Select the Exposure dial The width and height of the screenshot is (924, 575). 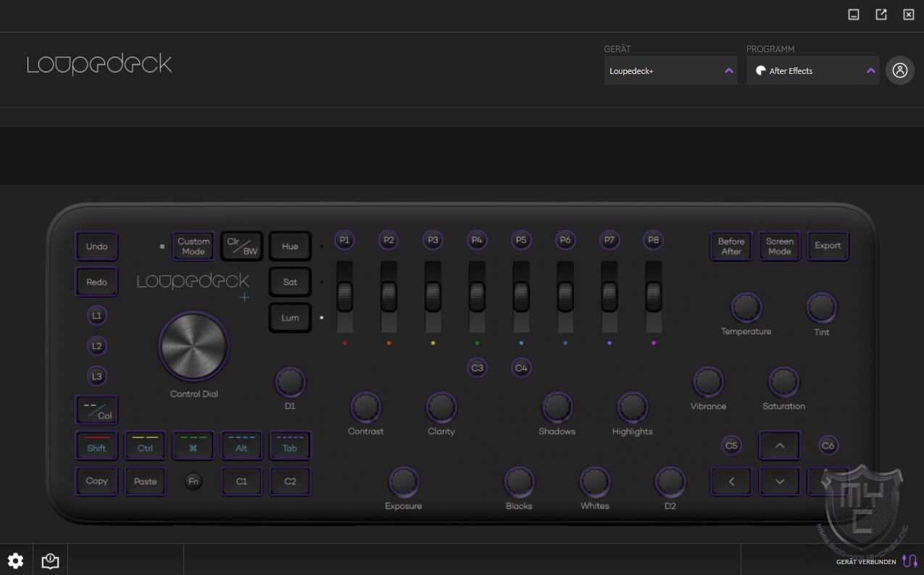pos(404,481)
